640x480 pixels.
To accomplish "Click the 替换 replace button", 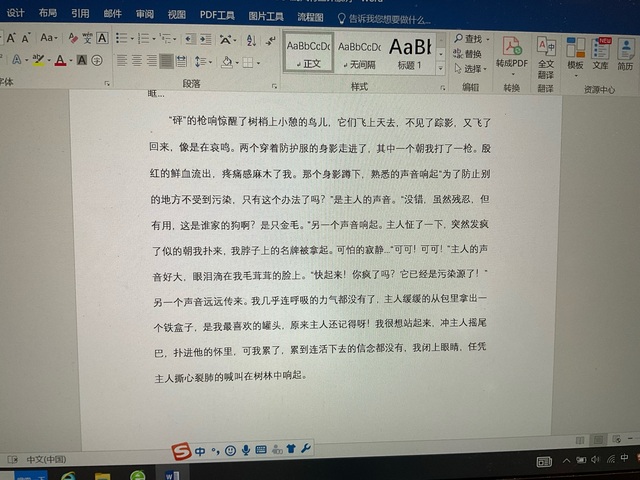I will (x=467, y=53).
